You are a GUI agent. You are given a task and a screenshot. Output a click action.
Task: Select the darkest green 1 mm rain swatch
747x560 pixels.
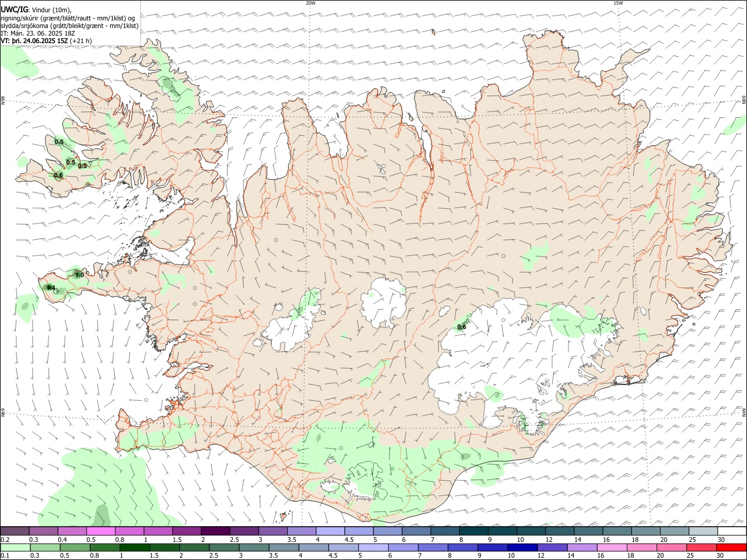pyautogui.click(x=134, y=547)
